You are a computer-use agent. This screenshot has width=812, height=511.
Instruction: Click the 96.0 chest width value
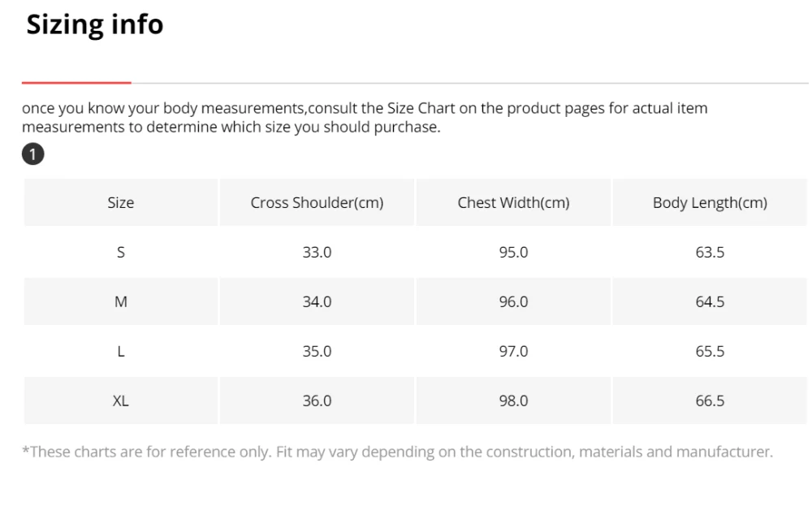point(513,302)
